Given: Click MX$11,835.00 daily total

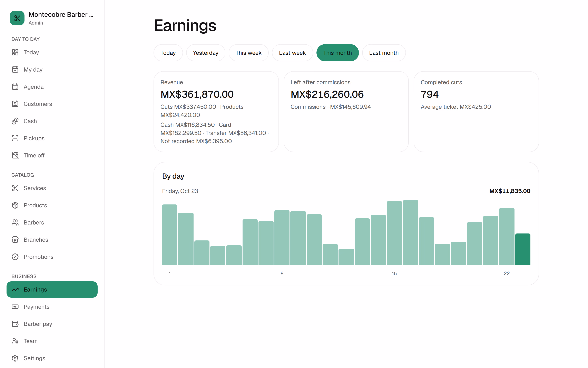Looking at the screenshot, I should click(x=510, y=191).
